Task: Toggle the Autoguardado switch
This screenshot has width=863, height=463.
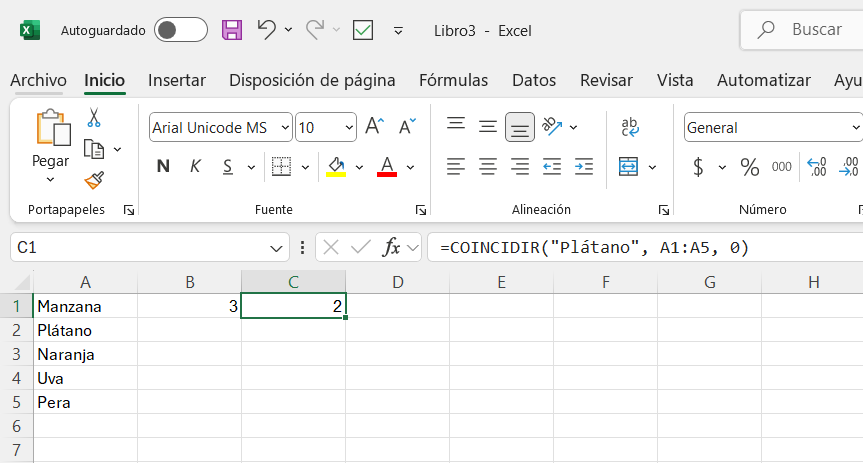Action: [x=181, y=30]
